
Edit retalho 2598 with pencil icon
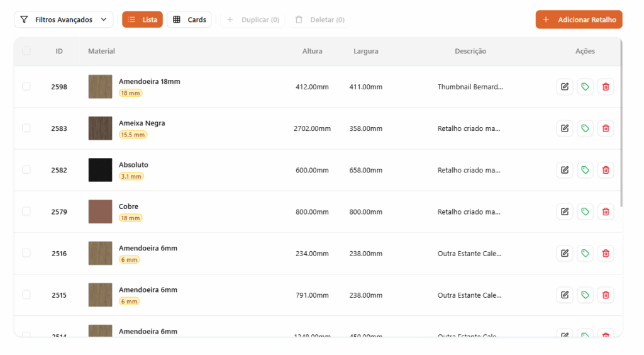(x=564, y=87)
